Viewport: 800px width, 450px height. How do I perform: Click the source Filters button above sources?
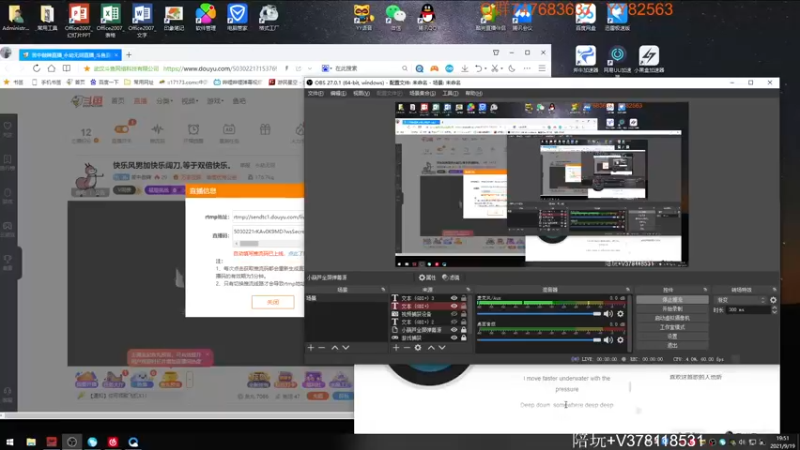(x=451, y=278)
